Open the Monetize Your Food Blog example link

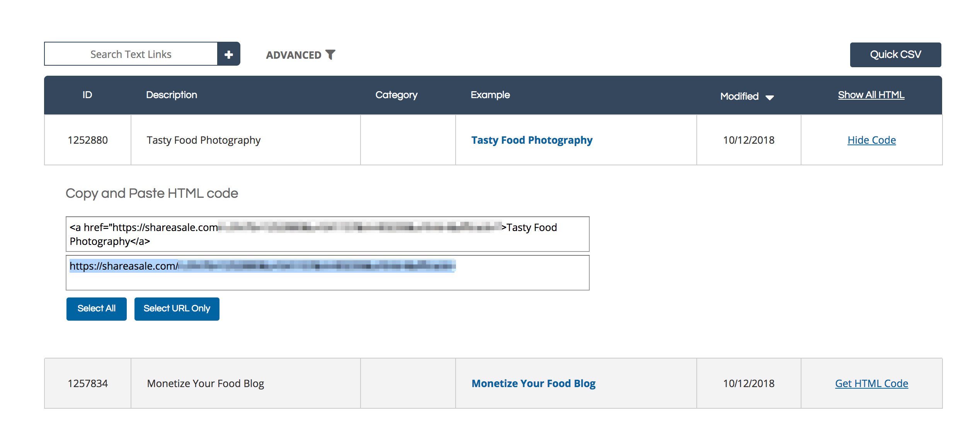(x=534, y=383)
